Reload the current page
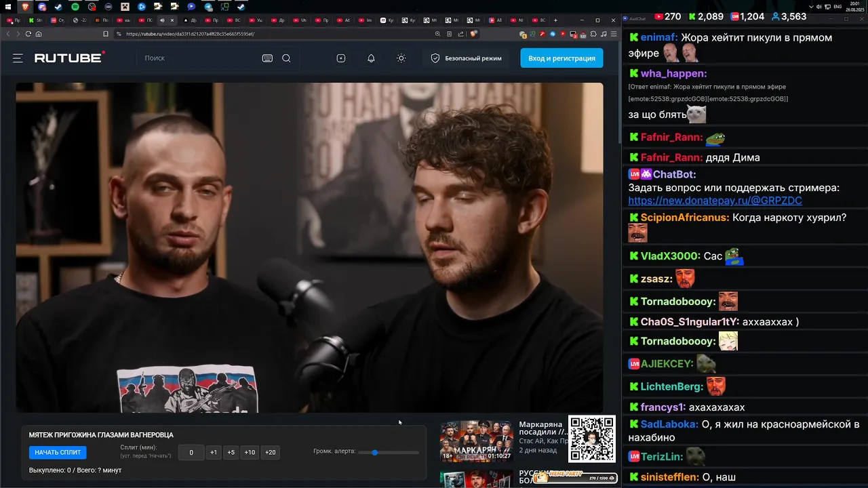The image size is (868, 488). (28, 34)
